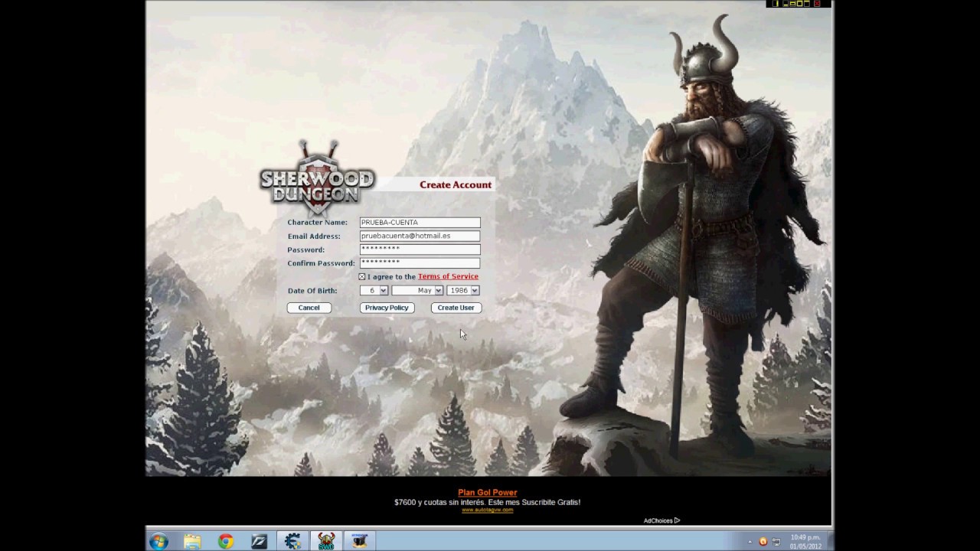Open the gear application taskbar icon

[292, 542]
